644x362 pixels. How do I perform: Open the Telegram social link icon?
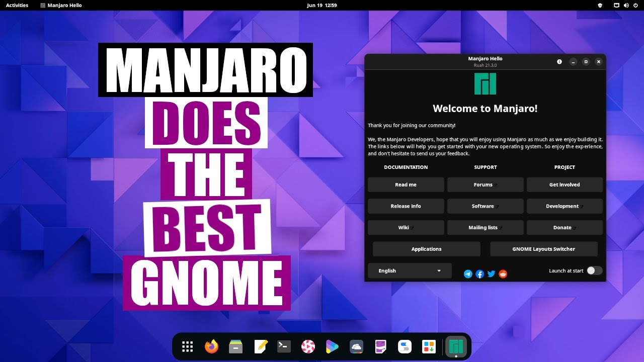pos(468,274)
